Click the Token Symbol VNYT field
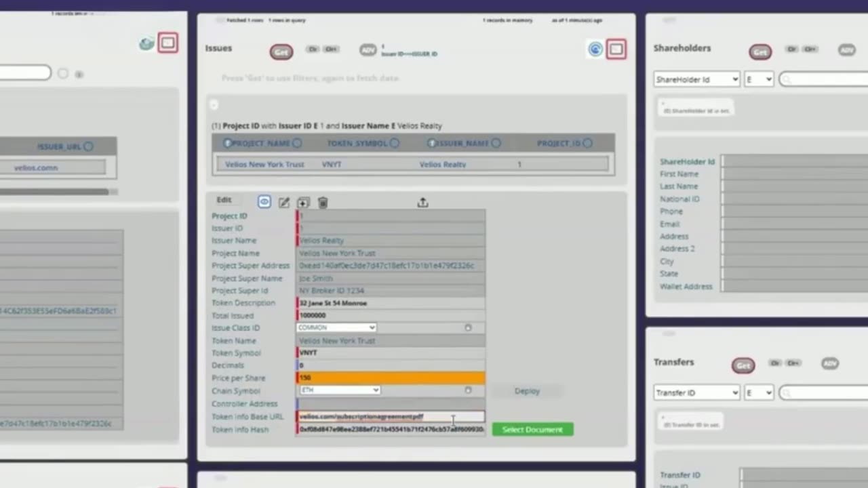This screenshot has height=488, width=868. [391, 353]
